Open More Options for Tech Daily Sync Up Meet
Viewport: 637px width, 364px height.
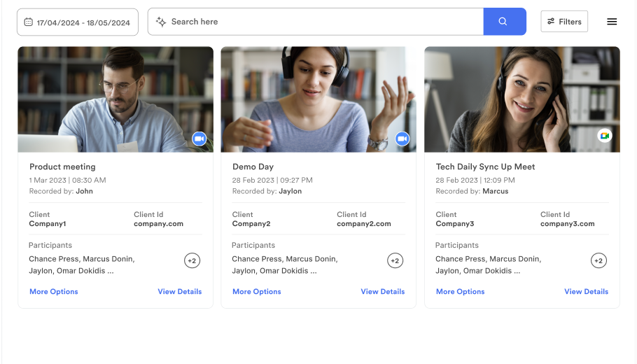pos(461,292)
